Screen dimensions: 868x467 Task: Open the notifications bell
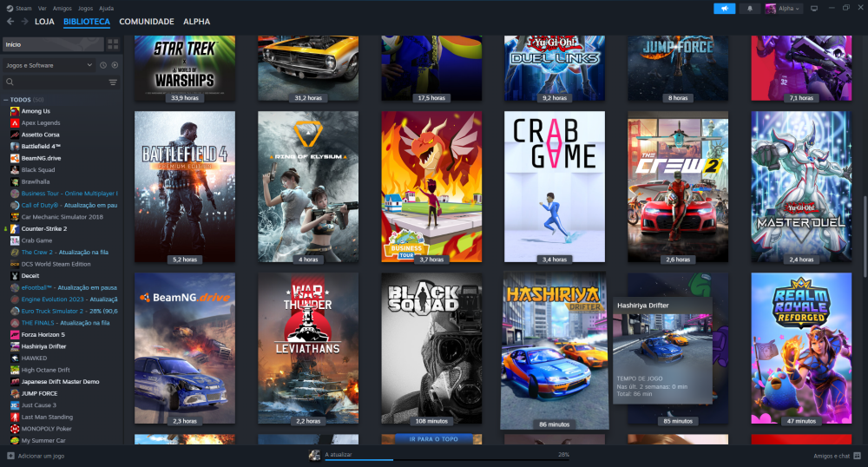tap(750, 8)
